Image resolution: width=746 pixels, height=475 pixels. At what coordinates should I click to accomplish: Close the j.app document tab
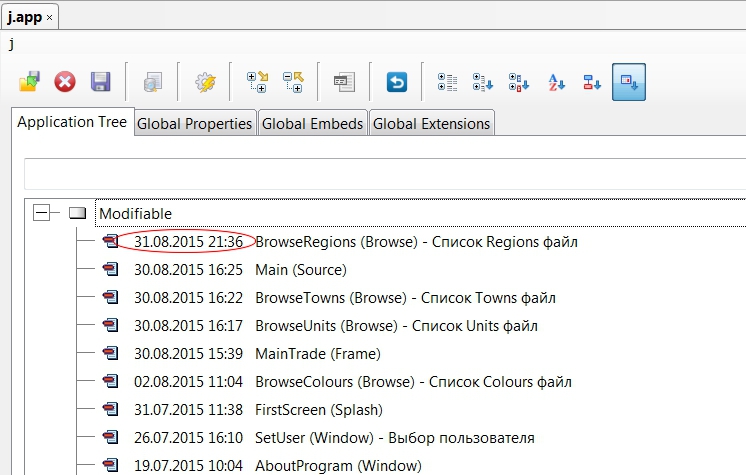coord(49,17)
